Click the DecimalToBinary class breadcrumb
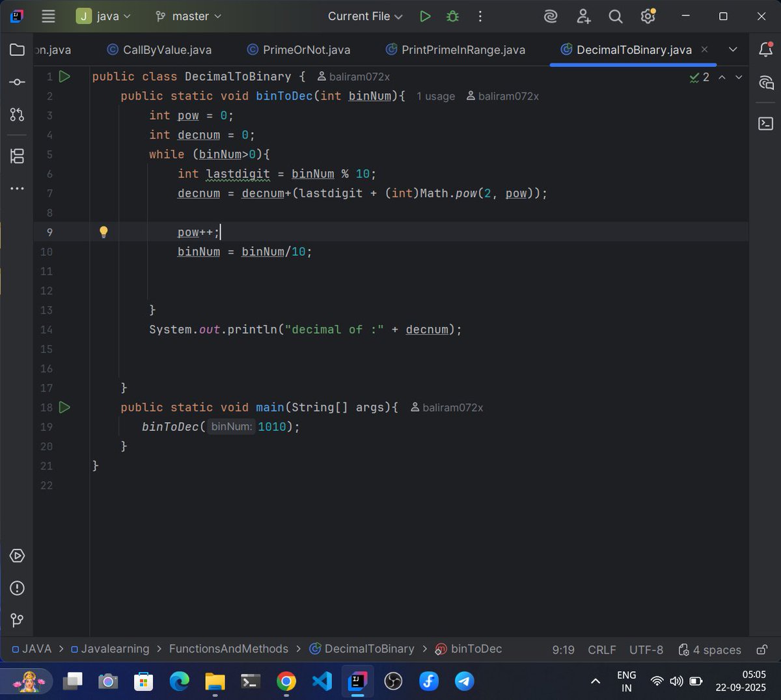 (362, 649)
